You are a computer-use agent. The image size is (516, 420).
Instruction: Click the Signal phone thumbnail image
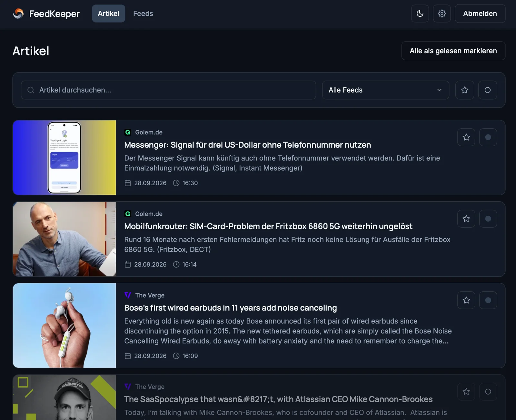pos(64,158)
